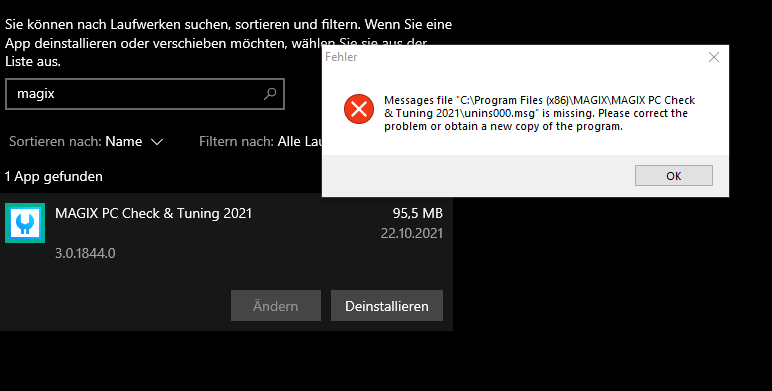Click the 95,5 MB size value
The image size is (772, 391).
tap(418, 213)
